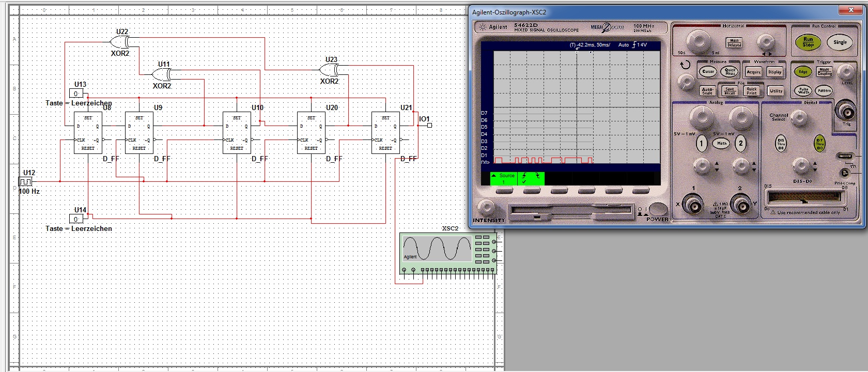Open the Utility menu
Screen dimensions: 868x372
(776, 91)
